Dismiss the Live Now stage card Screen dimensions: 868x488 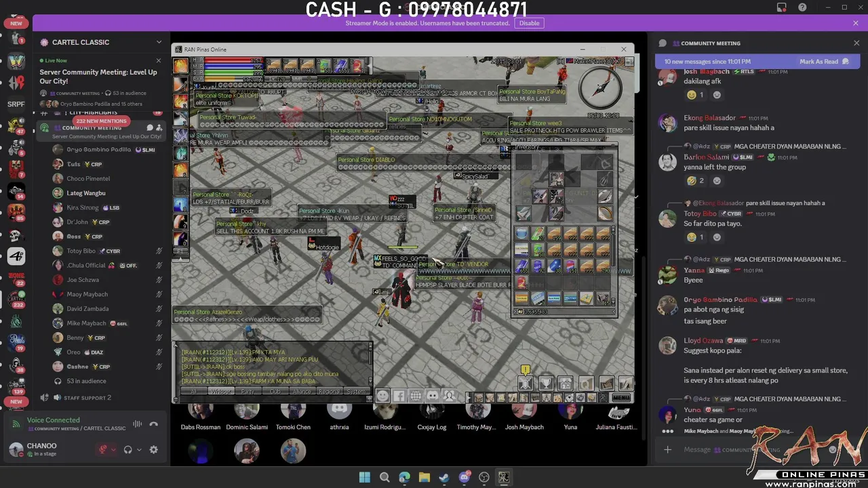point(159,60)
